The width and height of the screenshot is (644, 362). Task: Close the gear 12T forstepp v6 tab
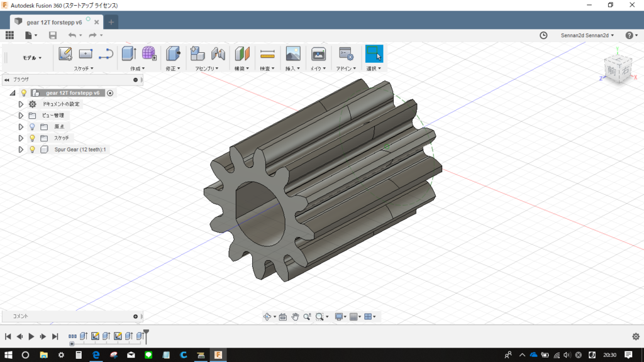coord(96,22)
